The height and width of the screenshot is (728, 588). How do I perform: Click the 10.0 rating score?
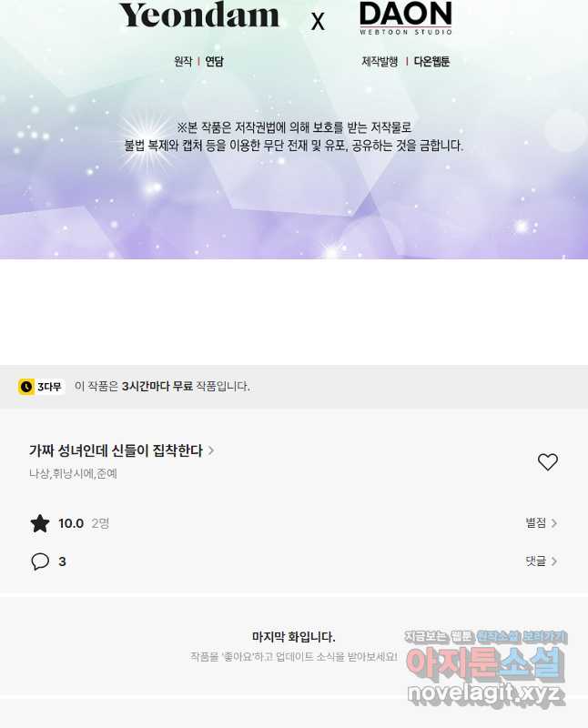[x=71, y=524]
